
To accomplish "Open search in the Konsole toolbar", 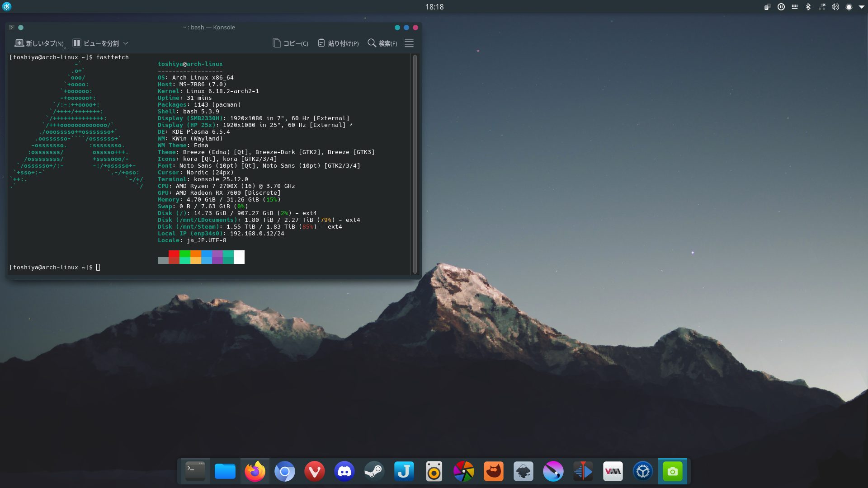I will [x=382, y=43].
